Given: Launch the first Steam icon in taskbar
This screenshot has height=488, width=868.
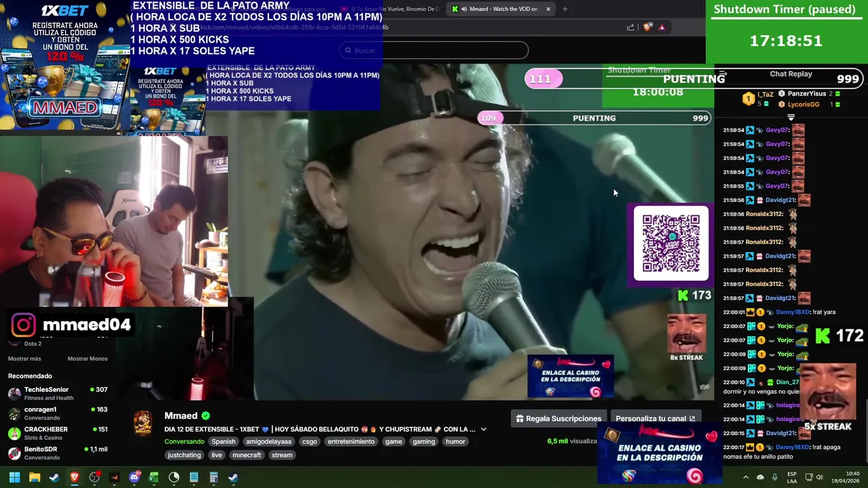Looking at the screenshot, I should coord(54,477).
